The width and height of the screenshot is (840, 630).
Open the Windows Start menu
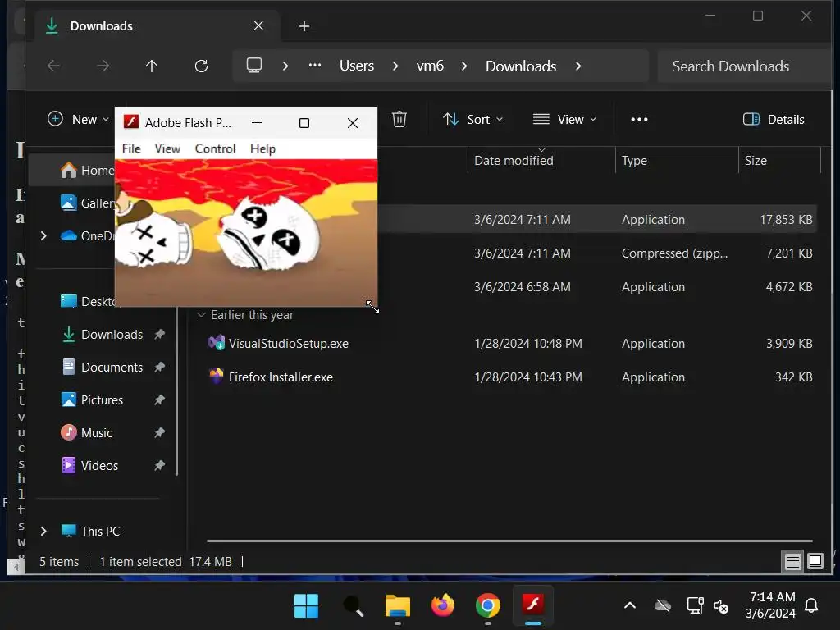(x=306, y=606)
